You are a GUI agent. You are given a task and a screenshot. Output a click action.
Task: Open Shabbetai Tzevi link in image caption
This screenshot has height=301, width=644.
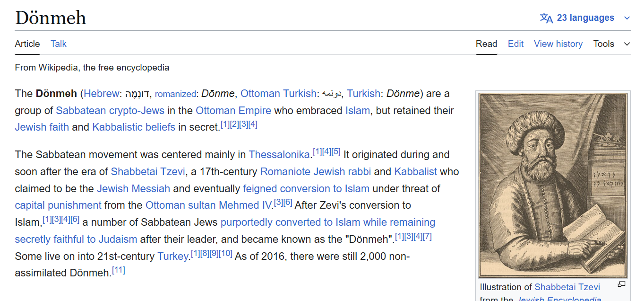coord(567,287)
